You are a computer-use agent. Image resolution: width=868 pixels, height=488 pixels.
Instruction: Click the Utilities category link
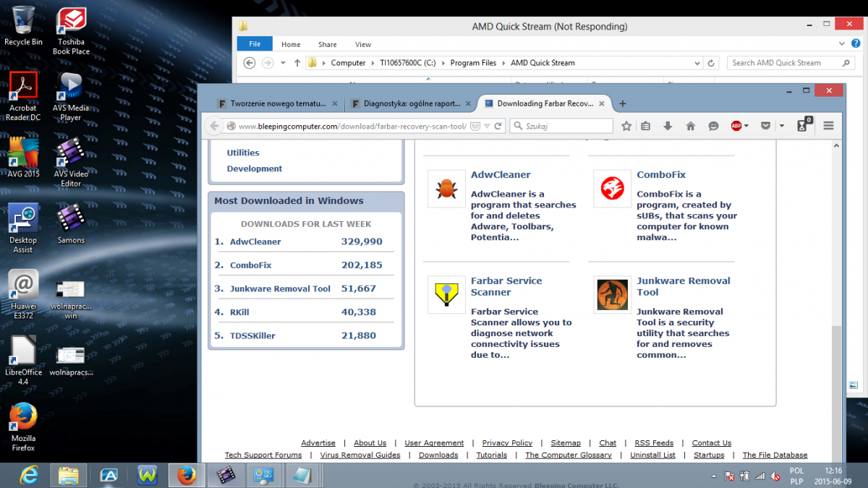pos(243,153)
